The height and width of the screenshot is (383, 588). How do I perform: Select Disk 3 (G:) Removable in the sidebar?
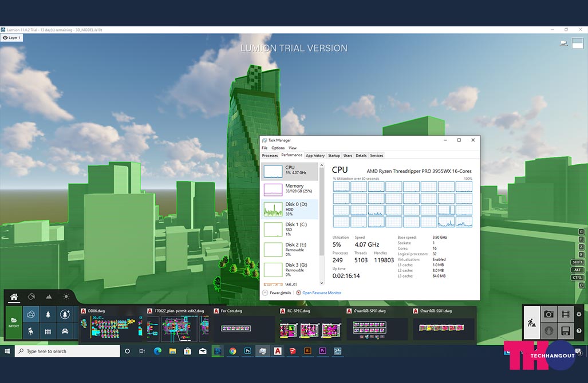click(290, 270)
